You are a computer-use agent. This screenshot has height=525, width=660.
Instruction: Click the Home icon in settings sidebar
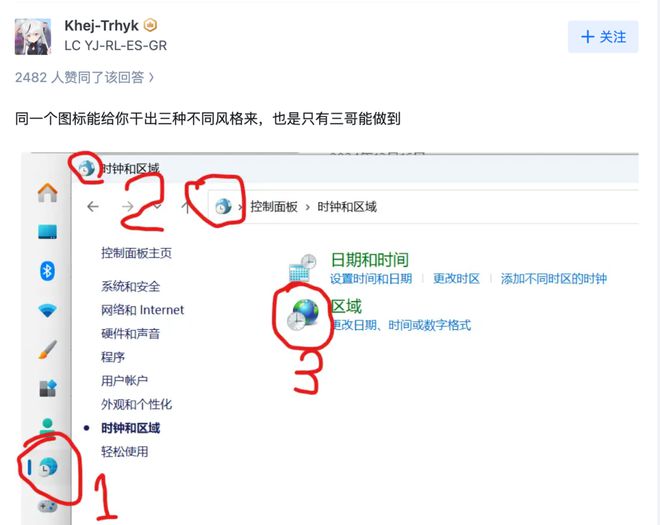coord(48,193)
